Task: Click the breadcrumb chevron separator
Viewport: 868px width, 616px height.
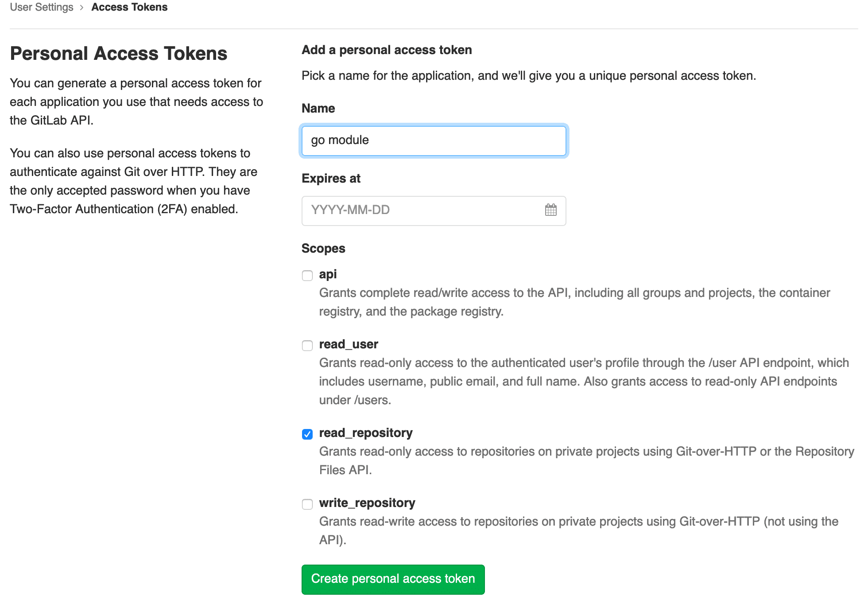Action: coord(81,7)
